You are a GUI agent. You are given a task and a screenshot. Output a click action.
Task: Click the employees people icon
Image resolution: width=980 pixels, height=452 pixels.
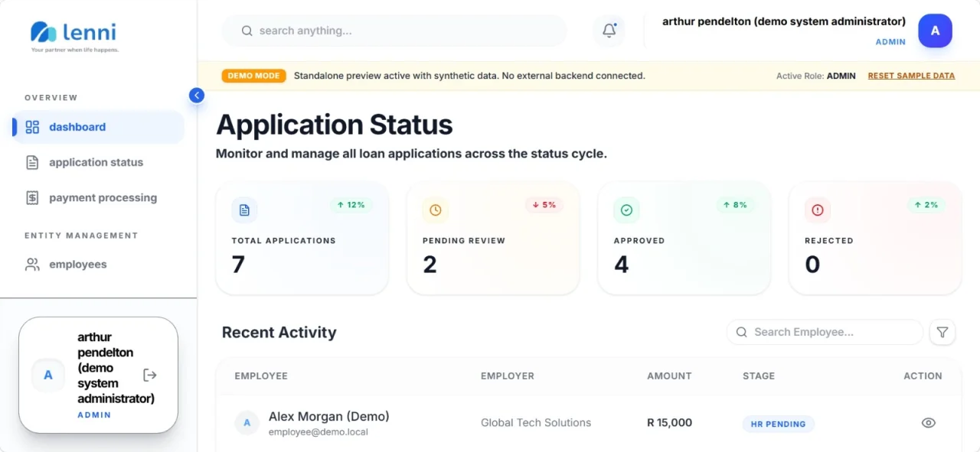[x=32, y=265]
